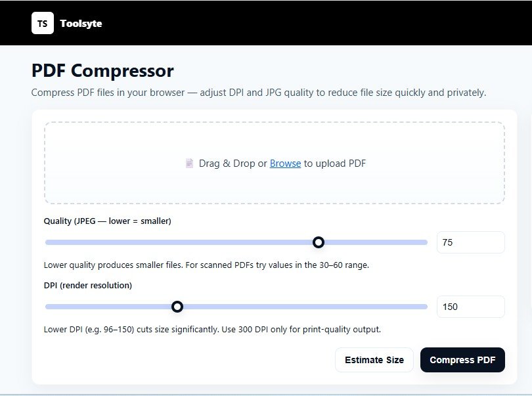Viewport: 532px width, 396px height.
Task: Select the Toolsyte brand name
Action: tap(81, 23)
